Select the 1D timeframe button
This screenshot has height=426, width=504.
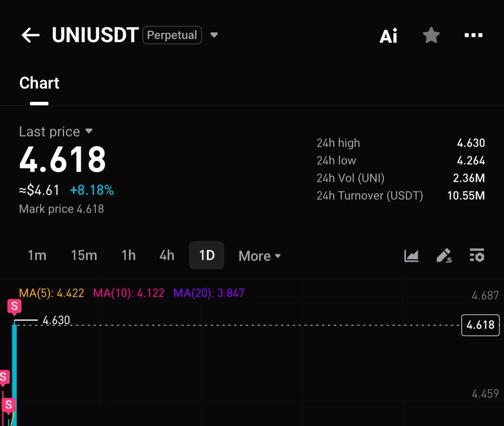[x=207, y=255]
